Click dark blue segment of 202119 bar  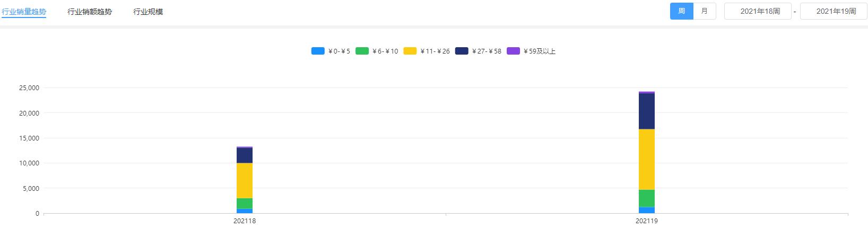tap(647, 111)
